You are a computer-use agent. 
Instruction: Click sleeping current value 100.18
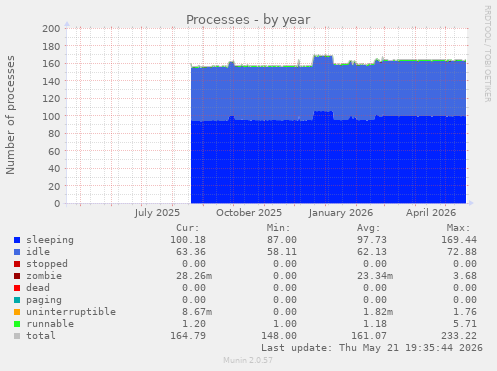(x=188, y=240)
